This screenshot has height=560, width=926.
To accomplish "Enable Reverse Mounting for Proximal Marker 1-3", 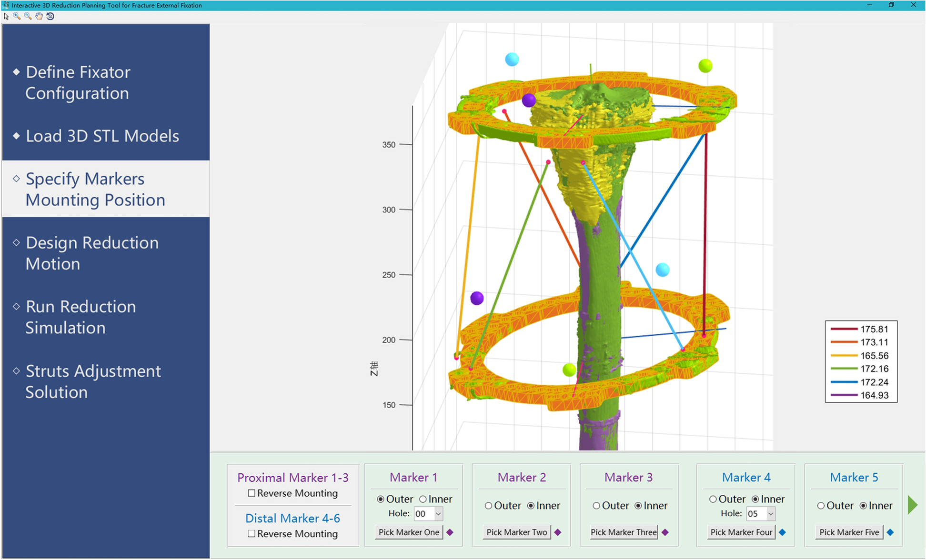I will pyautogui.click(x=252, y=493).
